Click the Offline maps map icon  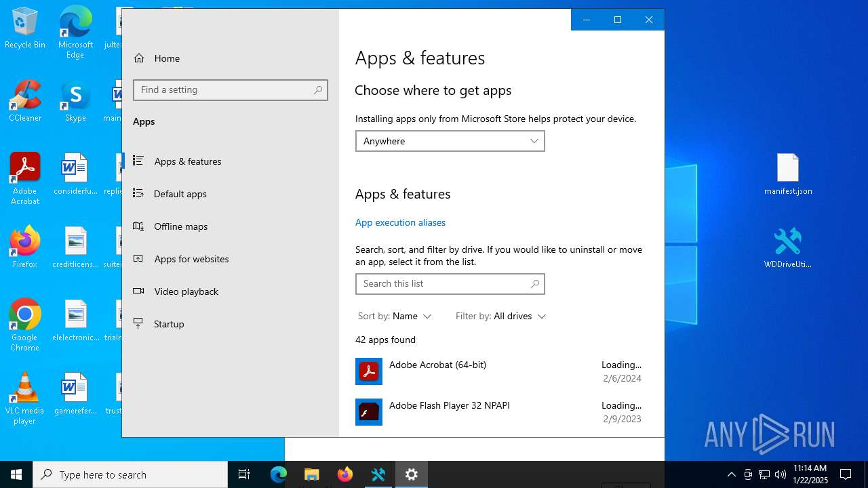[138, 226]
